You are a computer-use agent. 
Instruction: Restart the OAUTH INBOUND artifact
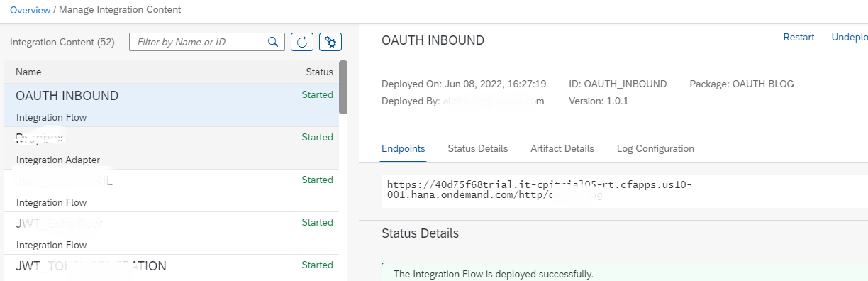pos(799,38)
